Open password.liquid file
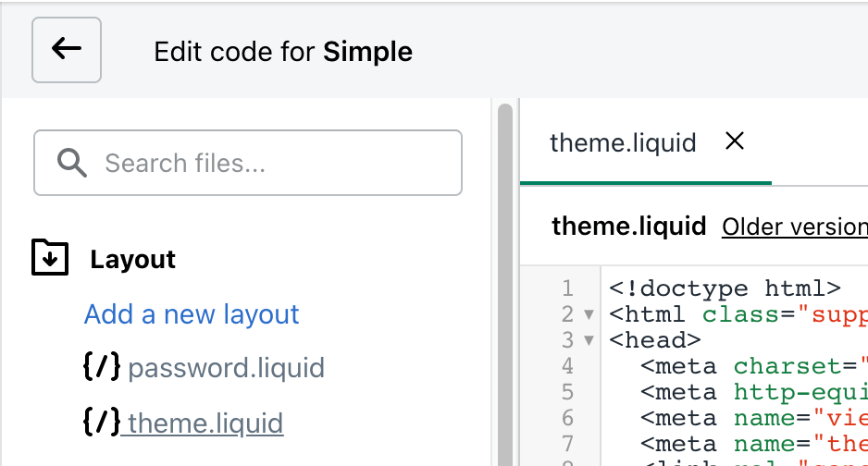Viewport: 868px width, 466px height. coord(226,368)
